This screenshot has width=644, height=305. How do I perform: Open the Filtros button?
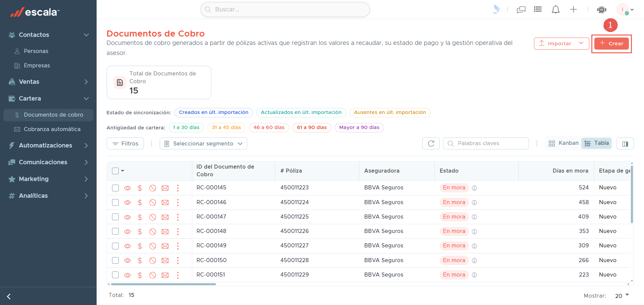pyautogui.click(x=125, y=143)
